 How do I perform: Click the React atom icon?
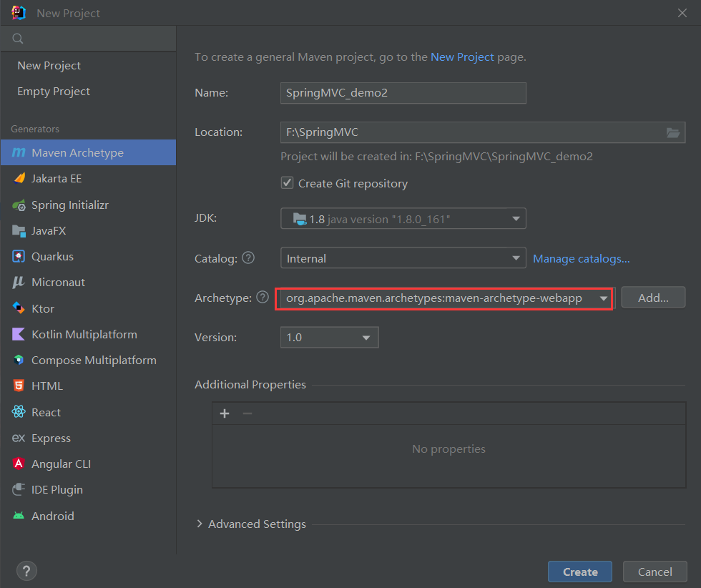pos(19,411)
